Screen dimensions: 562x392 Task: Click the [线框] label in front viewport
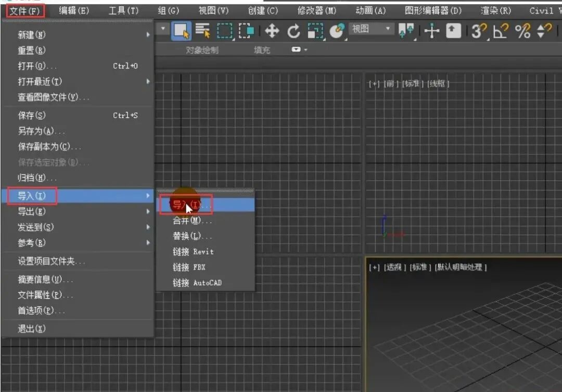(x=438, y=84)
